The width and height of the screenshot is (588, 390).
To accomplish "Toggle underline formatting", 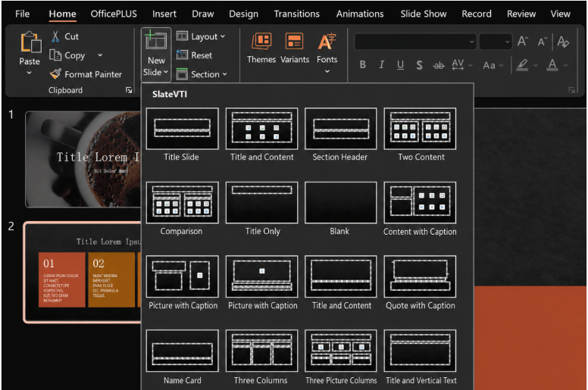I will click(x=401, y=65).
